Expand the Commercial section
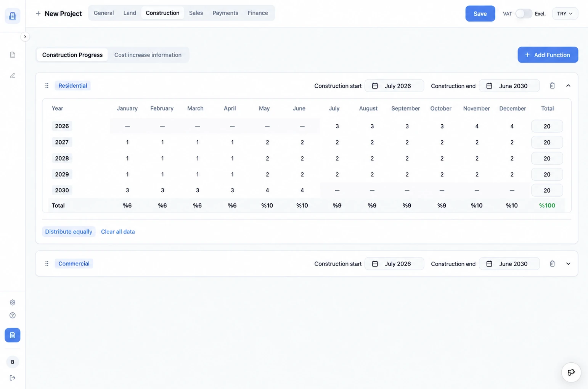The image size is (588, 389). pyautogui.click(x=568, y=264)
